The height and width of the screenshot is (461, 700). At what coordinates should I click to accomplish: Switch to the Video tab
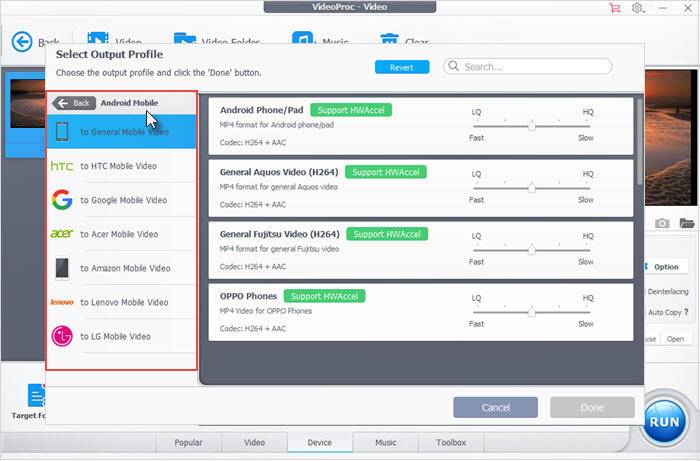coord(254,443)
